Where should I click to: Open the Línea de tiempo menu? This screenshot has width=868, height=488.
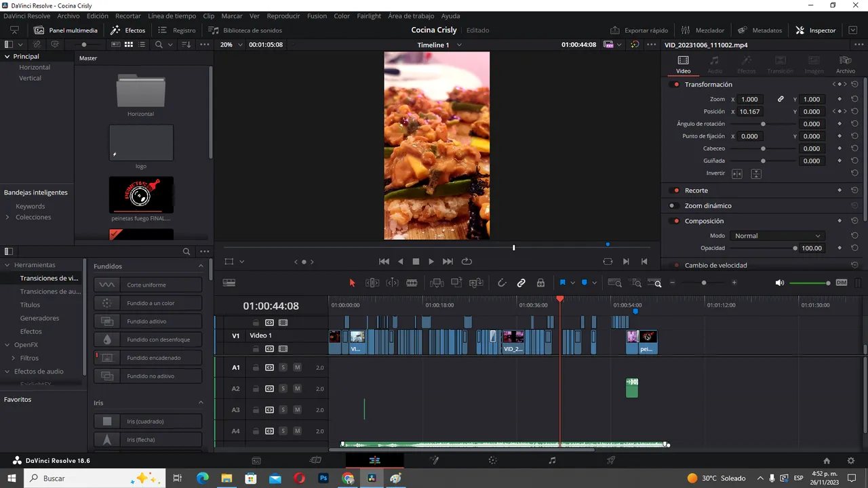point(172,16)
